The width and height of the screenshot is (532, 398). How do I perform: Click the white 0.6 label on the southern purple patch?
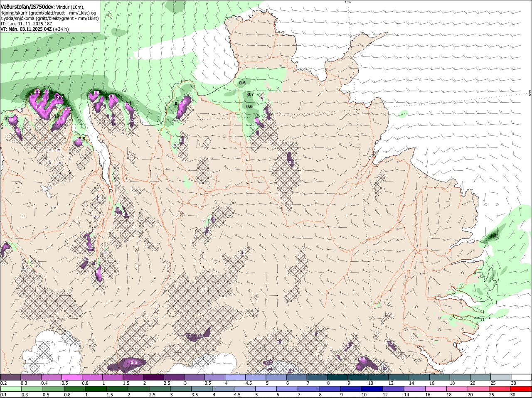tap(134, 362)
